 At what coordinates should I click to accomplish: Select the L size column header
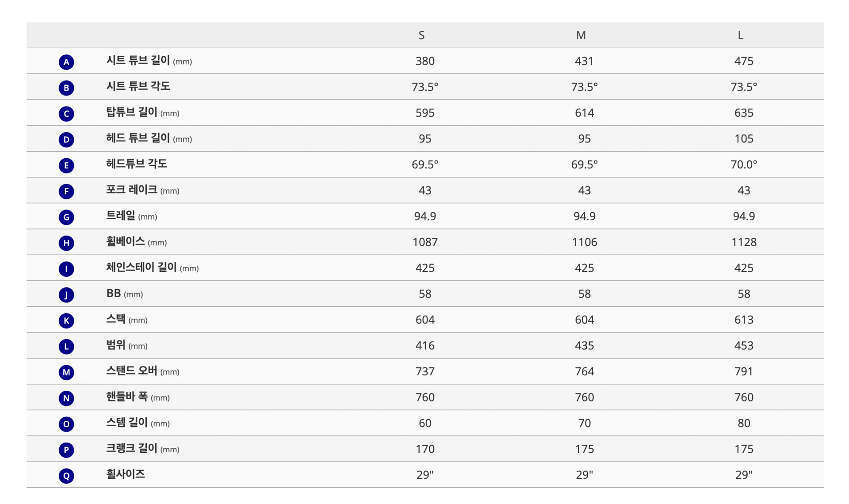(740, 35)
